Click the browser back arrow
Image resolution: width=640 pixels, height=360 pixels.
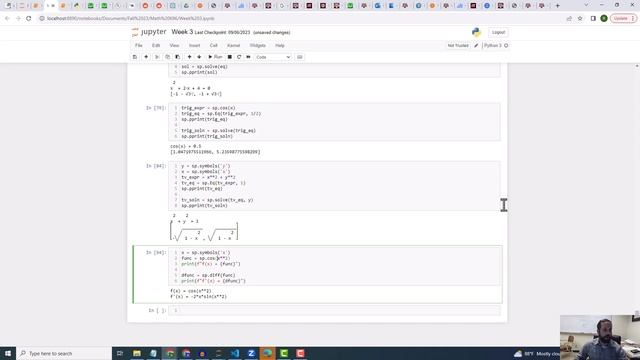pyautogui.click(x=7, y=18)
